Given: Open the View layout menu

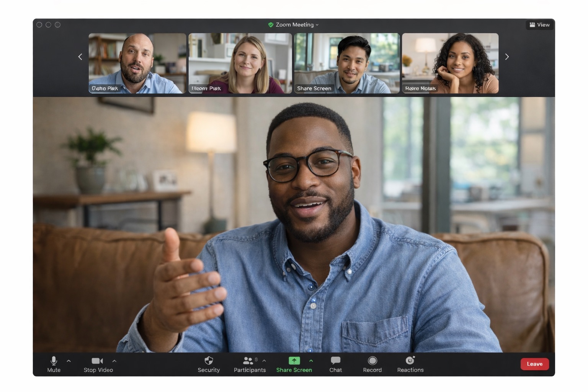Looking at the screenshot, I should tap(539, 25).
